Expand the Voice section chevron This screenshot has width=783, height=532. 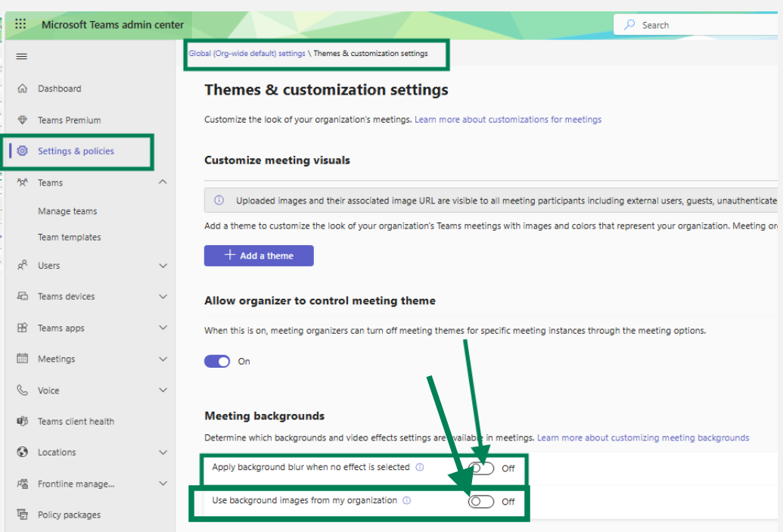(x=163, y=390)
